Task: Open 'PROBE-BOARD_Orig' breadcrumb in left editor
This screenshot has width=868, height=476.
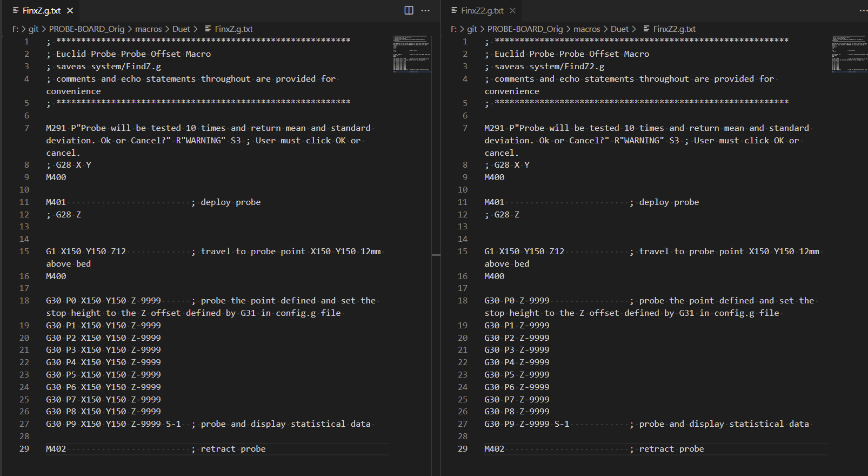Action: click(x=86, y=29)
